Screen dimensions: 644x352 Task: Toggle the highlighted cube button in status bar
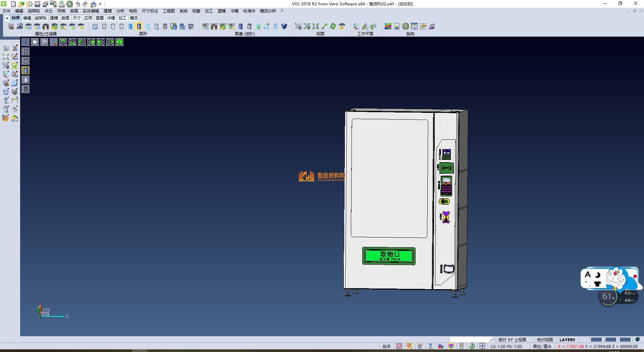(451, 346)
